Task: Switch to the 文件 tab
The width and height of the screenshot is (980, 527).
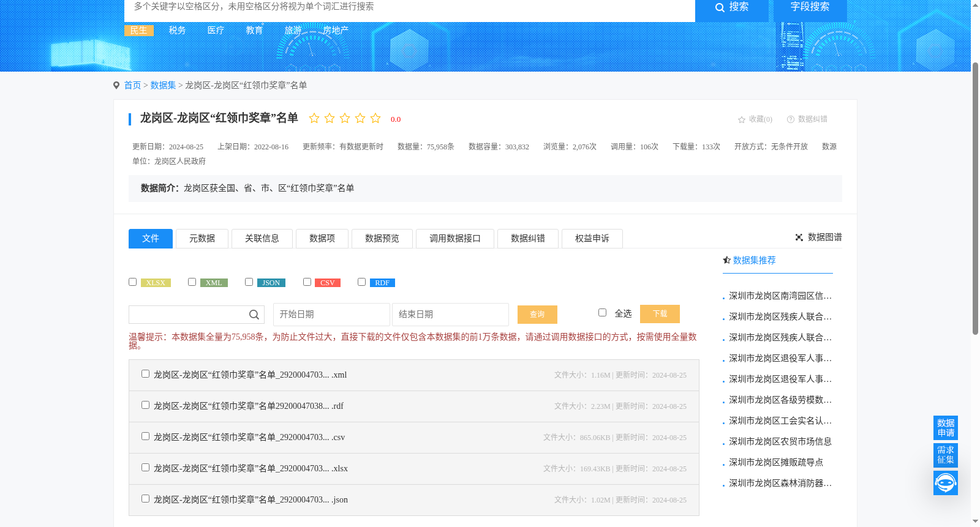Action: coord(151,239)
